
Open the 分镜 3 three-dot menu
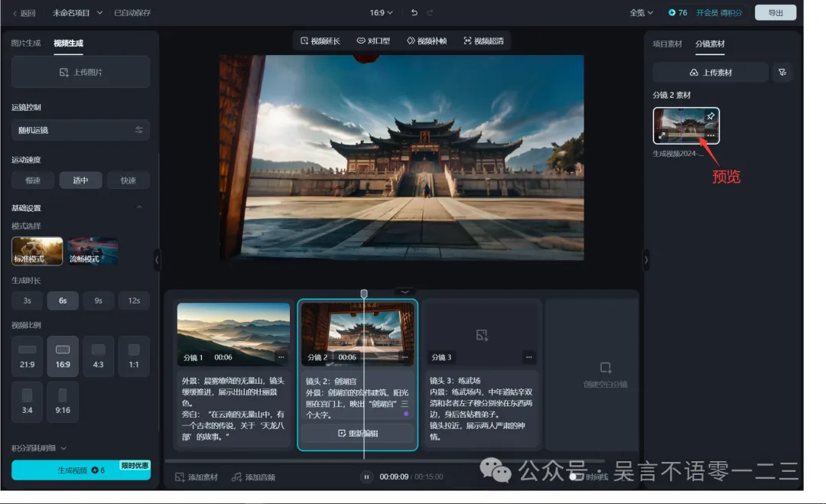click(528, 357)
